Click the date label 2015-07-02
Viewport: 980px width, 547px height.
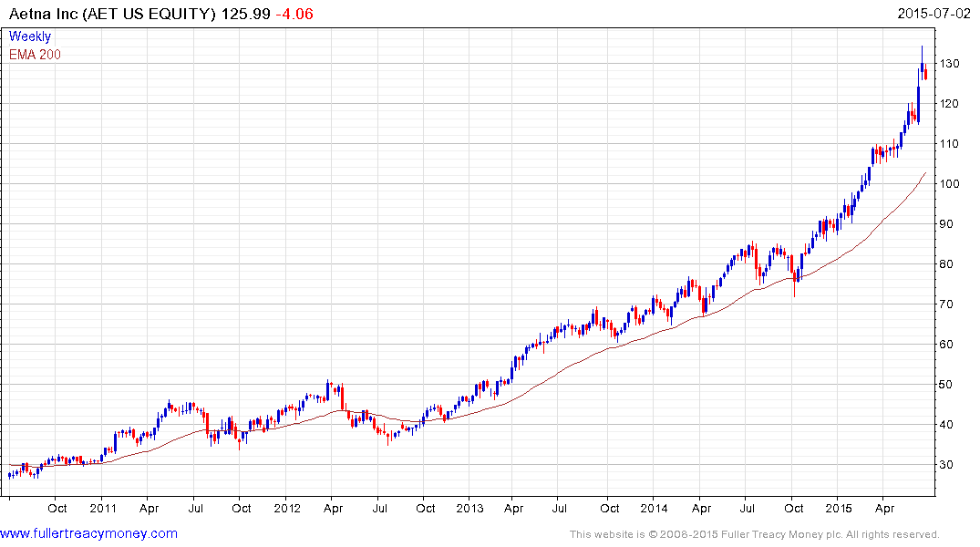coord(934,14)
